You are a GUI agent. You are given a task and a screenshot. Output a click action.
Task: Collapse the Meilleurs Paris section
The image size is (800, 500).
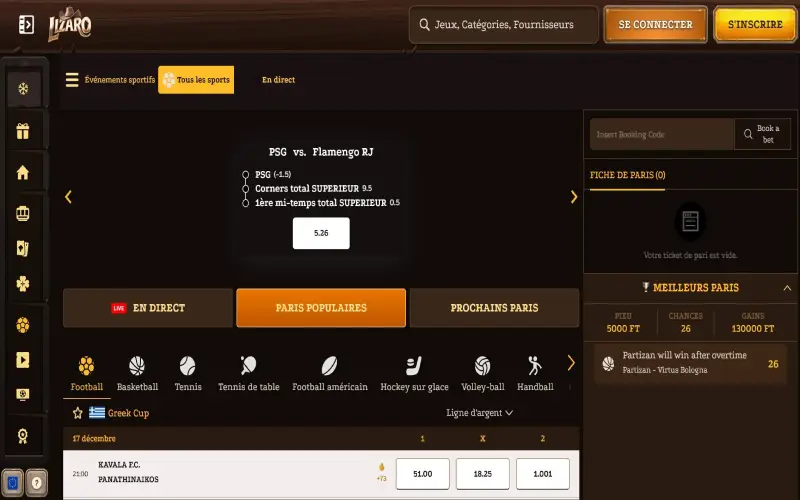coord(787,288)
